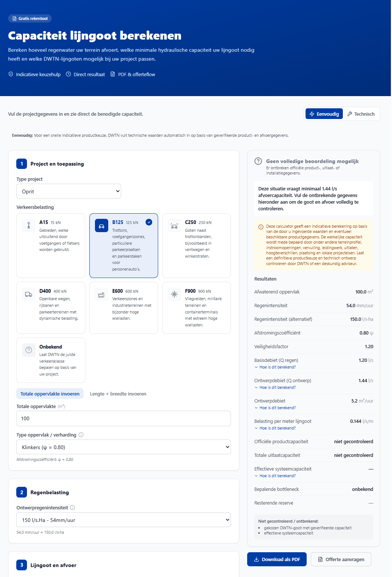Viewport: 392px width, 577px height.
Task: Select C250 250 kN traffic load
Action: (x=197, y=245)
